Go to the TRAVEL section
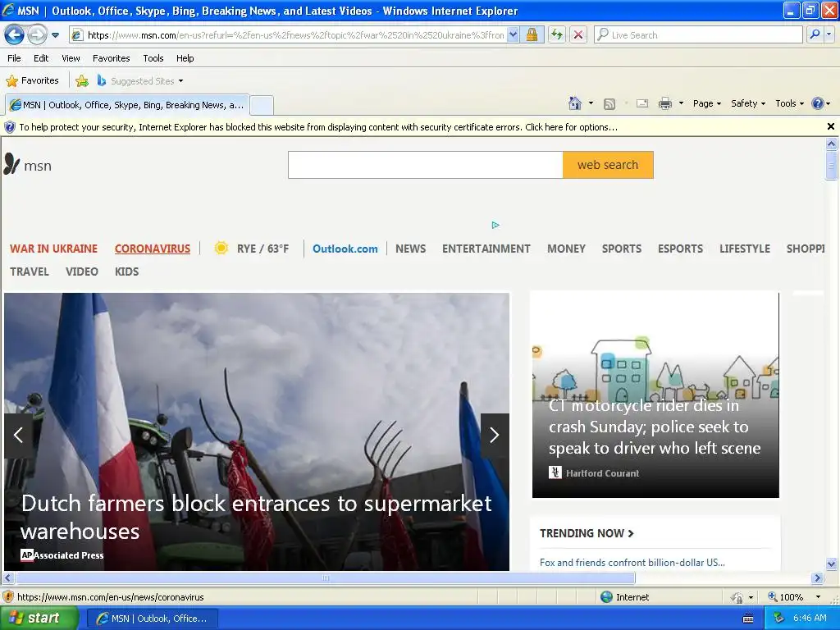 pyautogui.click(x=30, y=272)
